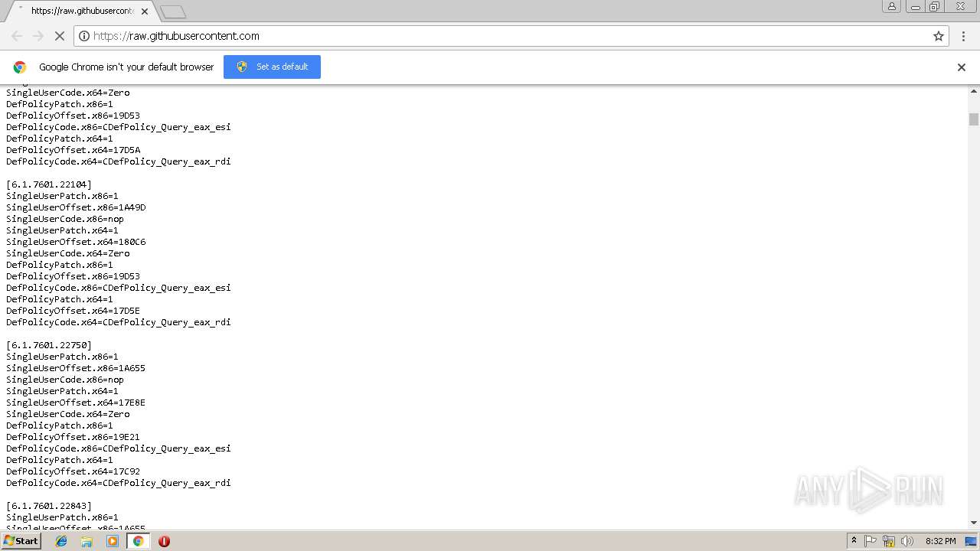Viewport: 980px width, 551px height.
Task: Click the [6.1.7601.22750] section header
Action: (x=49, y=345)
